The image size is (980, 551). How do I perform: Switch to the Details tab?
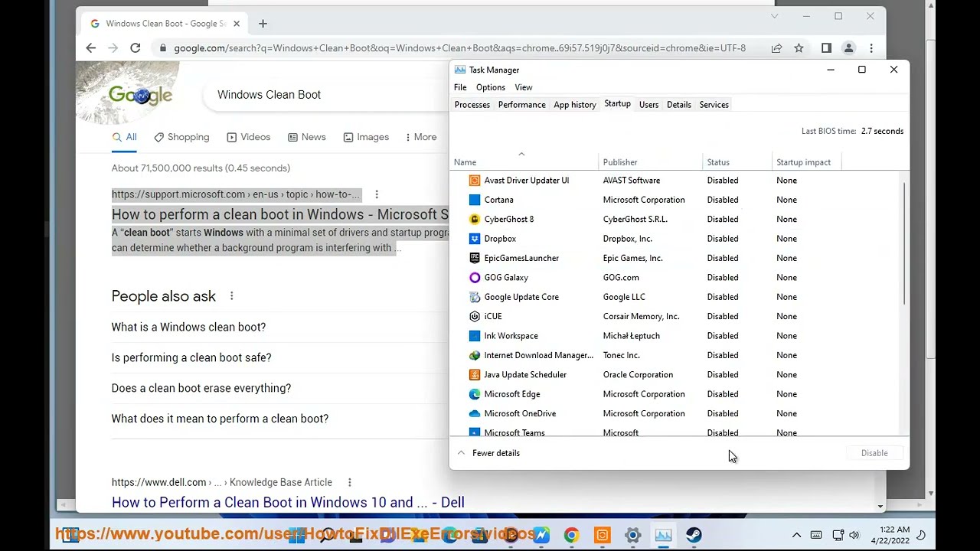click(x=679, y=105)
